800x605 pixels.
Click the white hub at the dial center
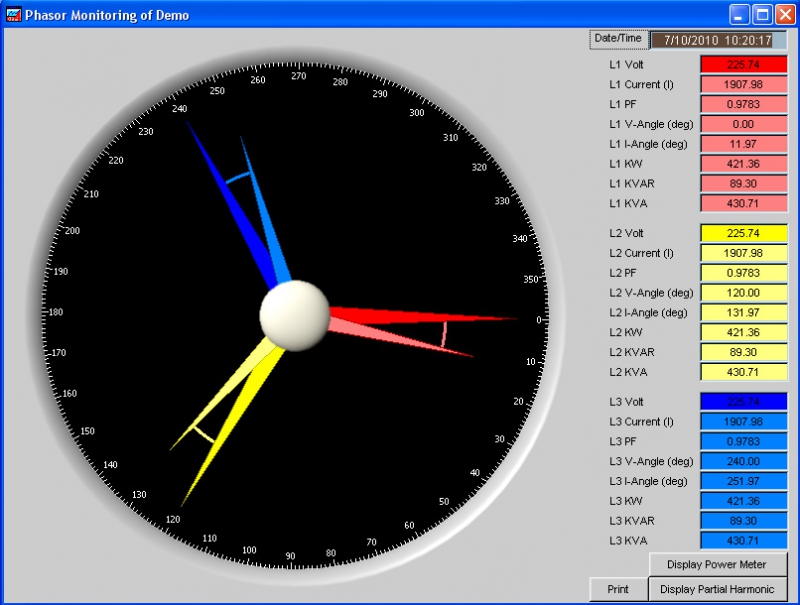(295, 316)
